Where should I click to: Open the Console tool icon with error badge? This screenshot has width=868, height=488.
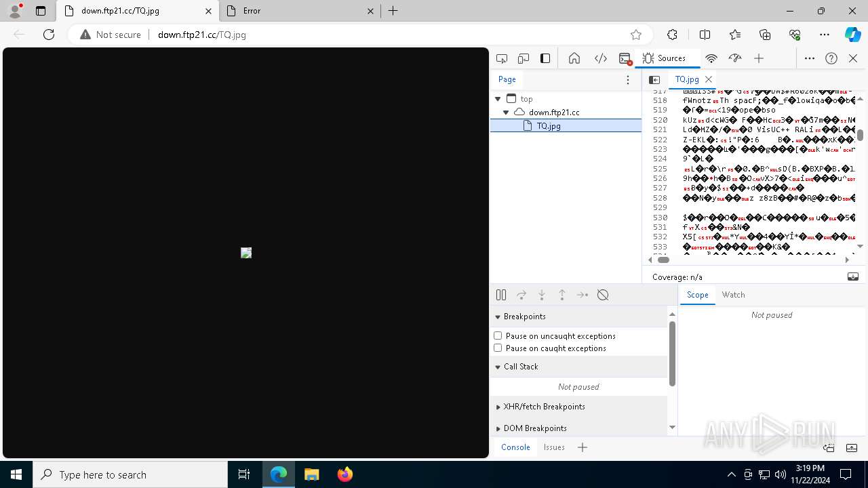[625, 58]
